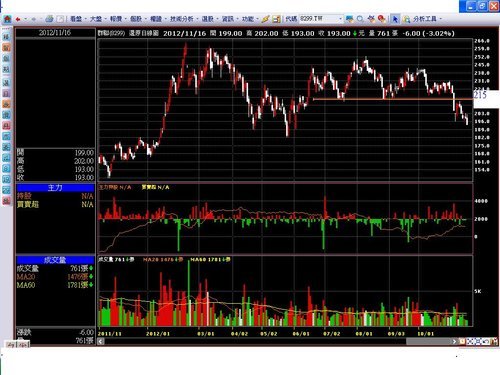Viewport: 500px width, 375px height.
Task: Click the 買賣超 N/A row
Action: tap(55, 204)
